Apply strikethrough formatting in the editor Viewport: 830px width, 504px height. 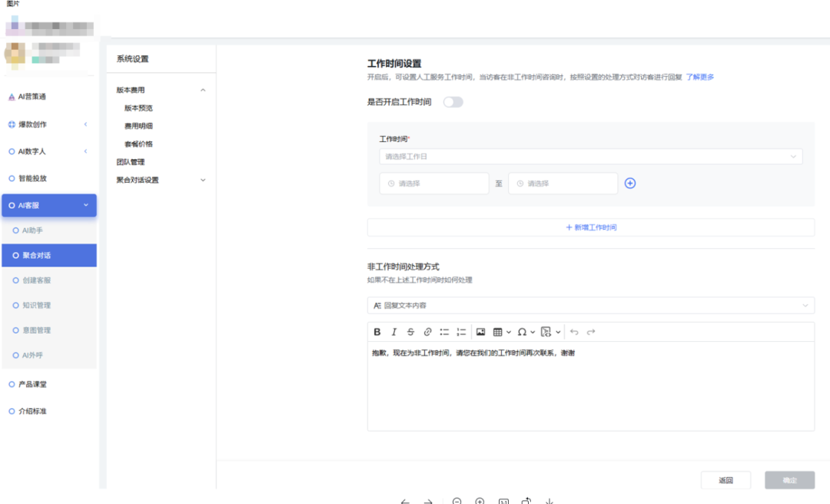(410, 332)
